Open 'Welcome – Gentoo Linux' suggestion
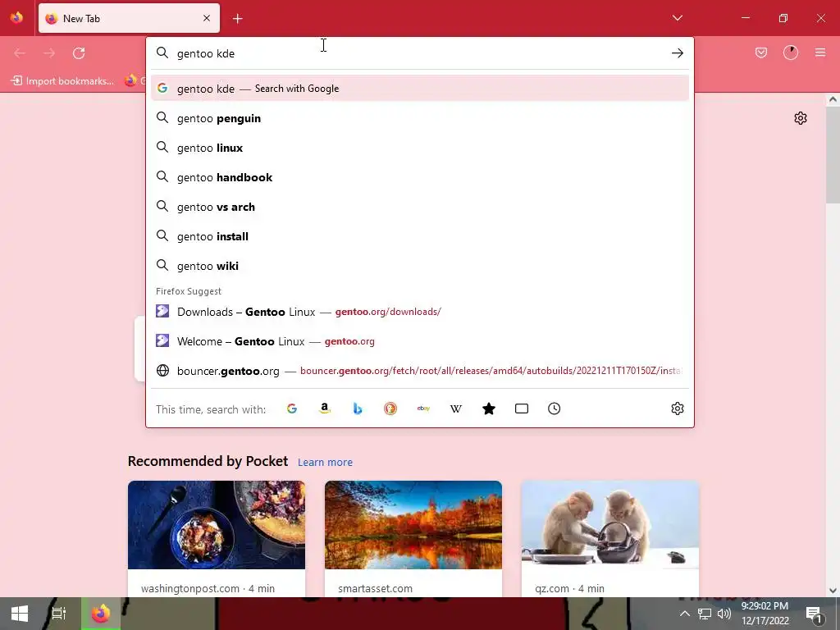The image size is (840, 630). tap(419, 341)
